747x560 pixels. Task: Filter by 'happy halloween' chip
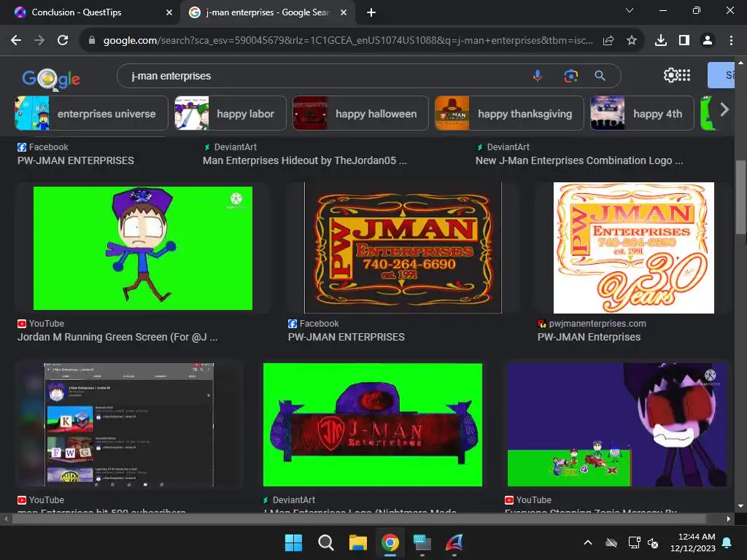point(360,113)
